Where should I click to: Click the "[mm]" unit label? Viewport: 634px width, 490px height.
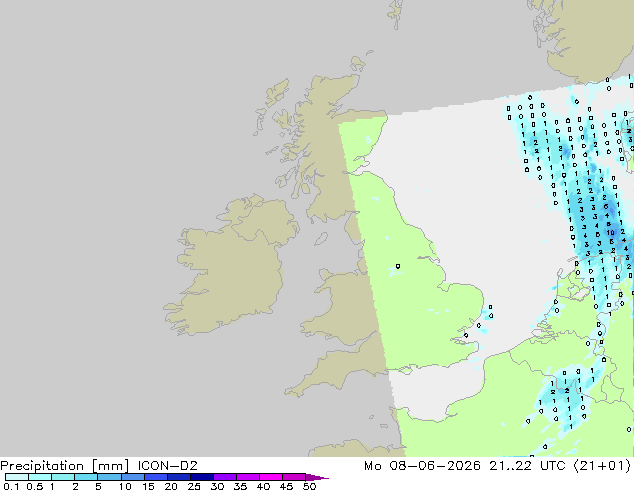click(x=110, y=466)
